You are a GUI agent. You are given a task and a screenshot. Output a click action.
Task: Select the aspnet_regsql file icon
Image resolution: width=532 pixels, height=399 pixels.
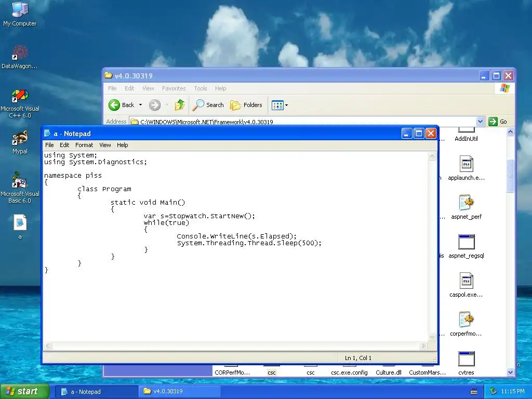(x=466, y=246)
